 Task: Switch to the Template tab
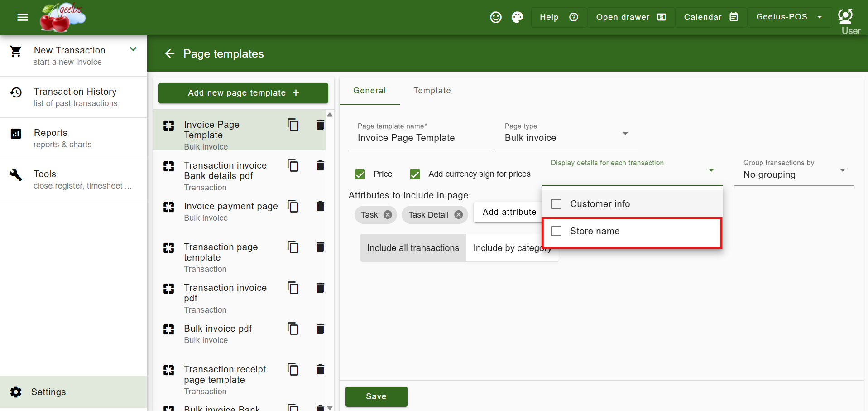(x=432, y=91)
